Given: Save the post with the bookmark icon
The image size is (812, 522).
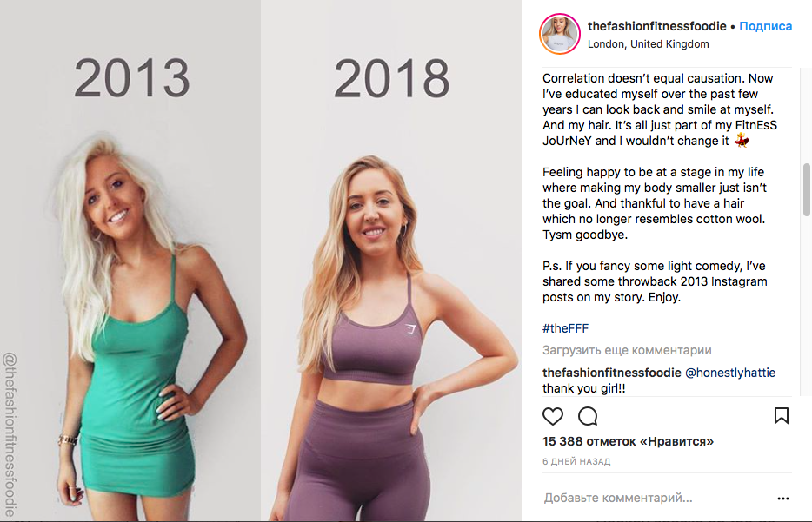Looking at the screenshot, I should (781, 416).
